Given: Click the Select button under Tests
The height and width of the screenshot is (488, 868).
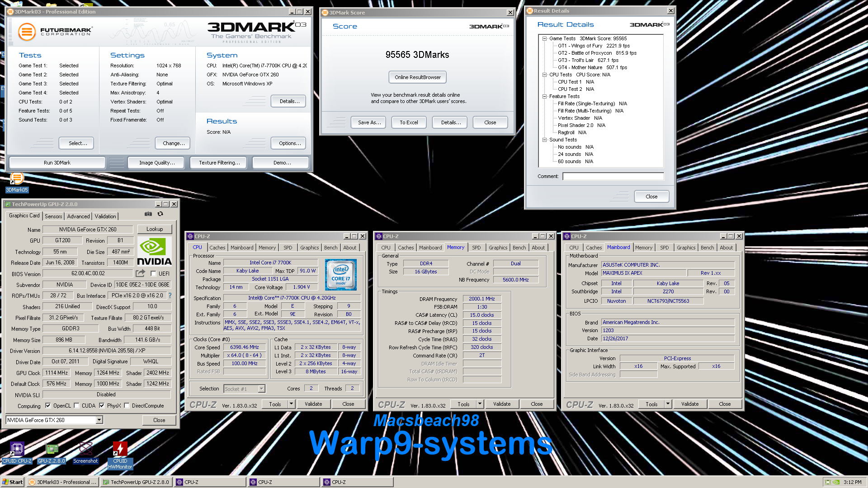Looking at the screenshot, I should tap(77, 143).
